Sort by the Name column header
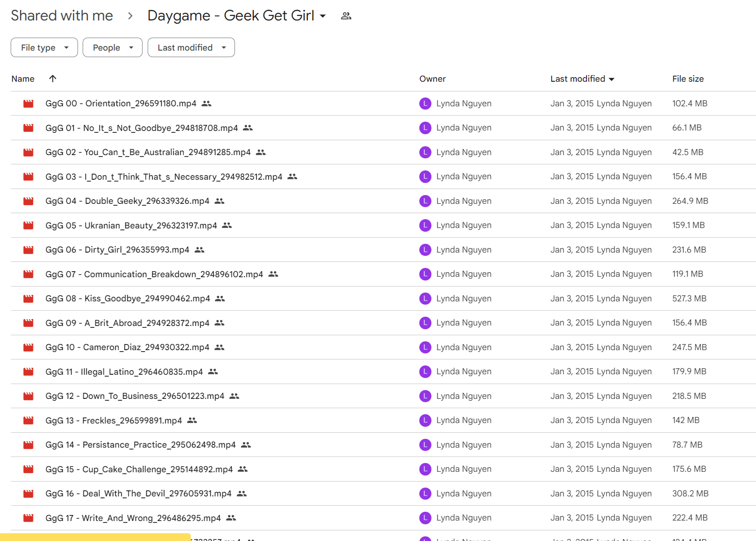 point(23,79)
